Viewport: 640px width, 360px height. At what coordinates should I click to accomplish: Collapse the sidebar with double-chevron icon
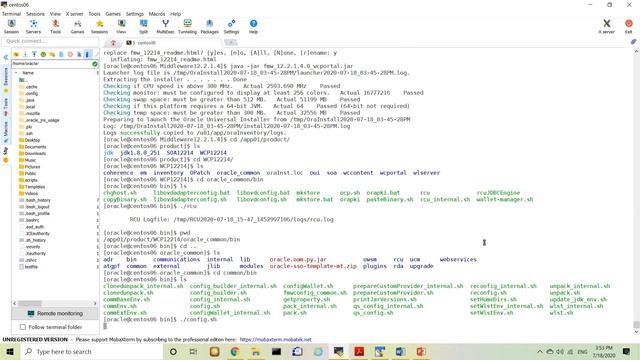pos(6,58)
